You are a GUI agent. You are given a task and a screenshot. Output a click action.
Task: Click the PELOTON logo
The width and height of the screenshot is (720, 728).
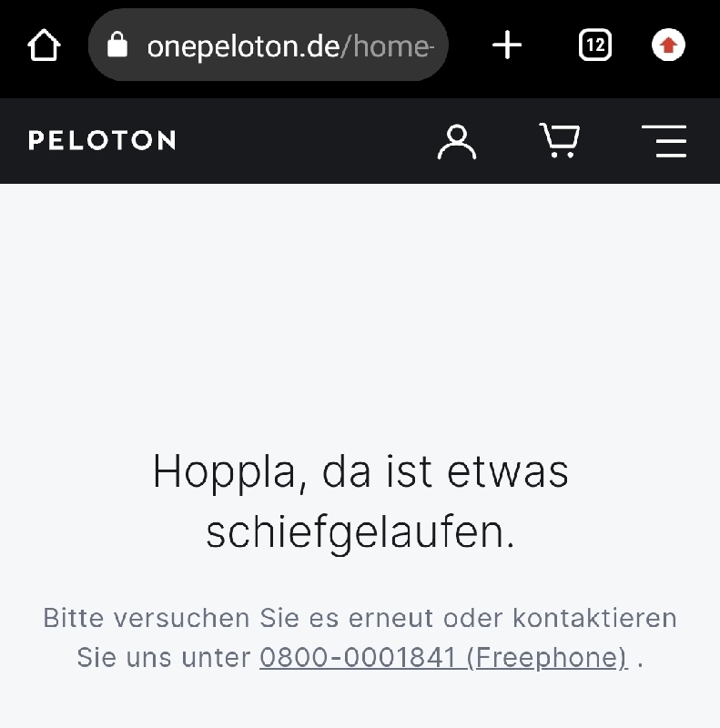102,140
